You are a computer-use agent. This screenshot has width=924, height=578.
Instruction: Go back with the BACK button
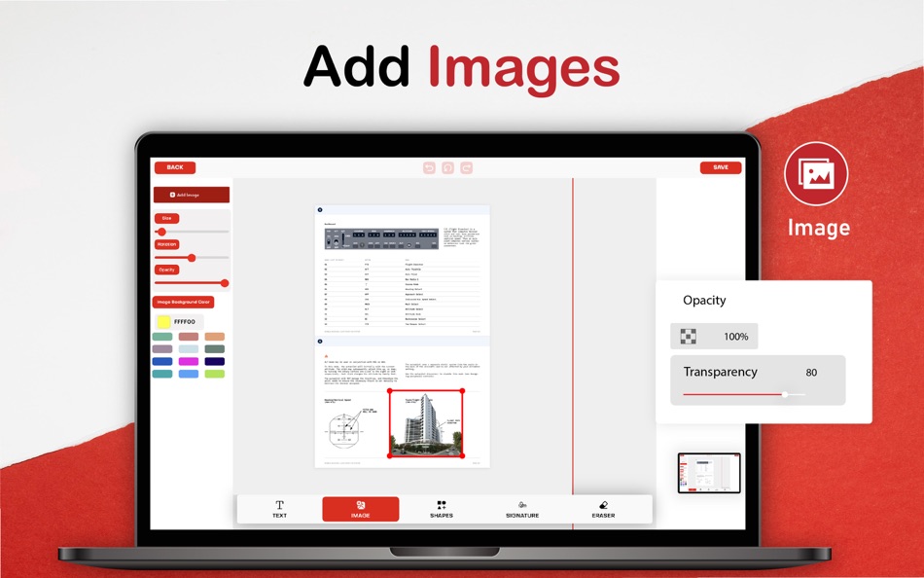[175, 167]
